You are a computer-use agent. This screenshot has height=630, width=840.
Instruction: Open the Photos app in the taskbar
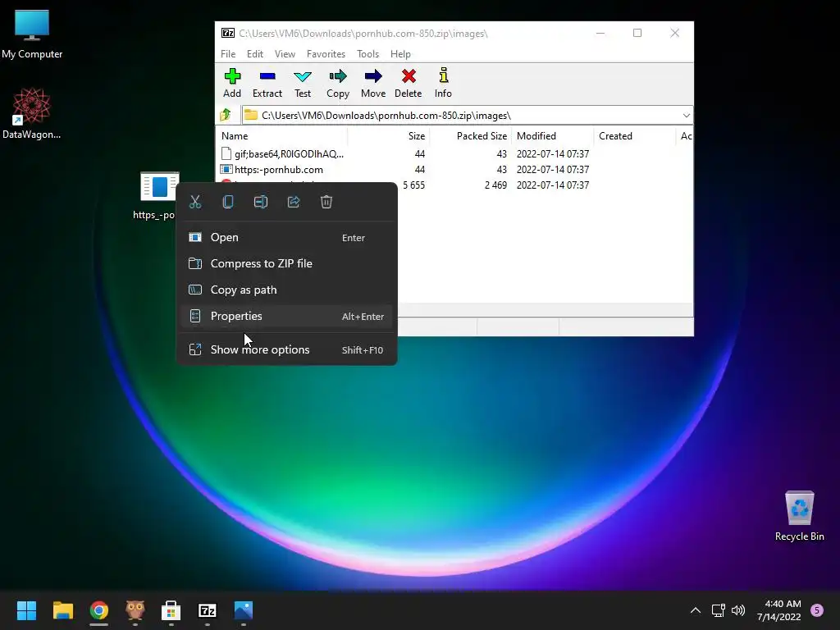click(243, 610)
